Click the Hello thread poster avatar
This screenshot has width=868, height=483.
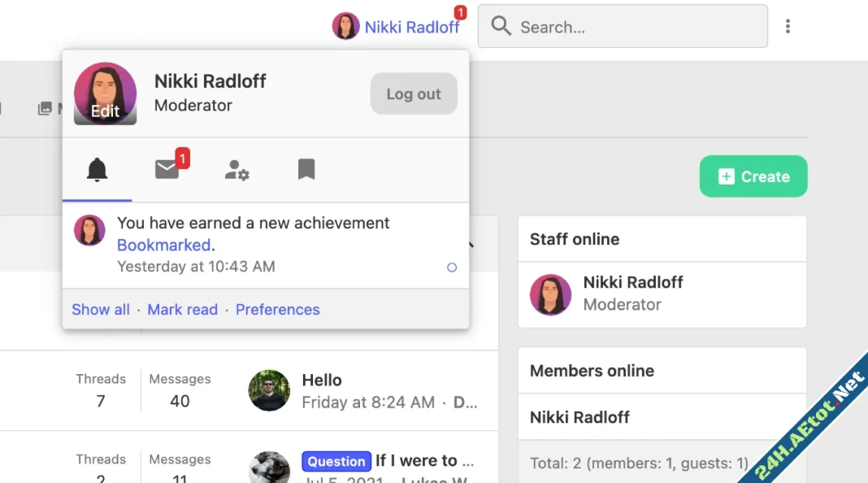click(x=269, y=391)
